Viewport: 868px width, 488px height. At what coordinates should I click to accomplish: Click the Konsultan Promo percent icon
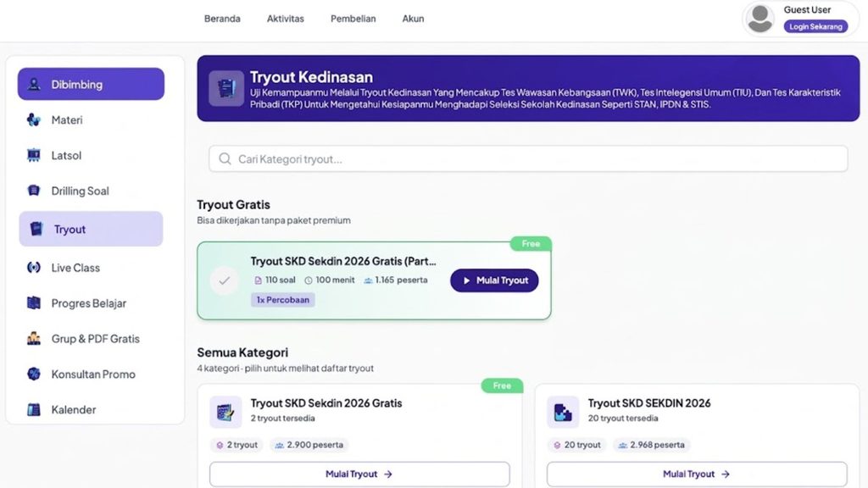coord(34,374)
